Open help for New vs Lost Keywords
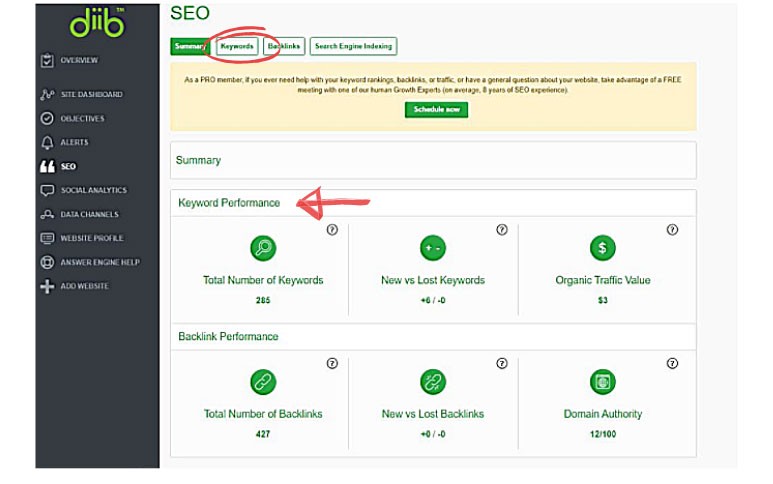This screenshot has width=773, height=484. point(502,230)
